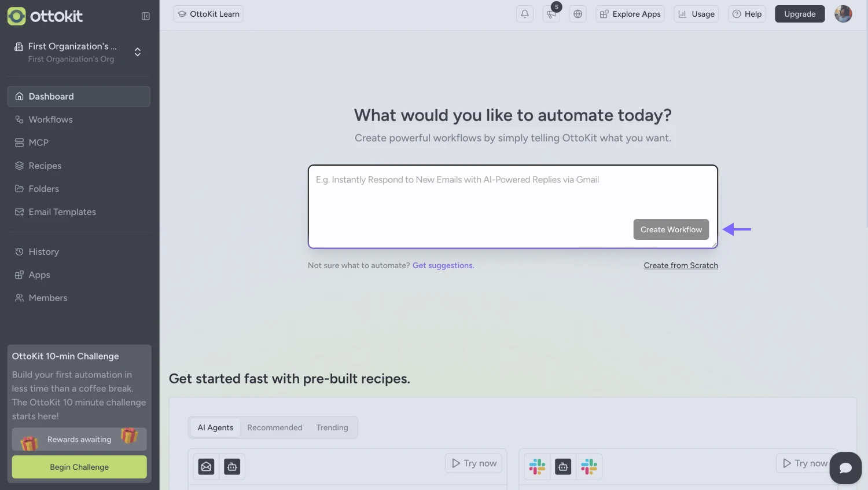Click inside the automation prompt field
The width and height of the screenshot is (868, 490).
tap(513, 197)
